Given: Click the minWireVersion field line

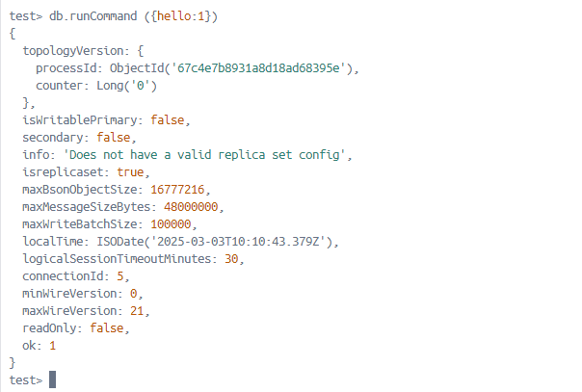Looking at the screenshot, I should 81,294.
